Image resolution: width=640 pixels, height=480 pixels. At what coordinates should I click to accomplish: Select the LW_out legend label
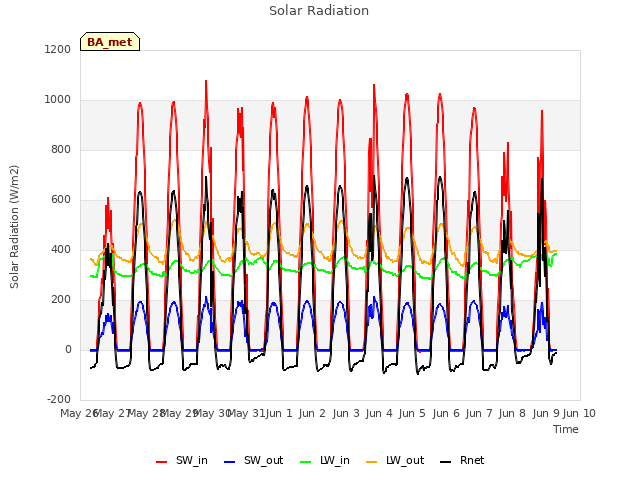click(405, 460)
